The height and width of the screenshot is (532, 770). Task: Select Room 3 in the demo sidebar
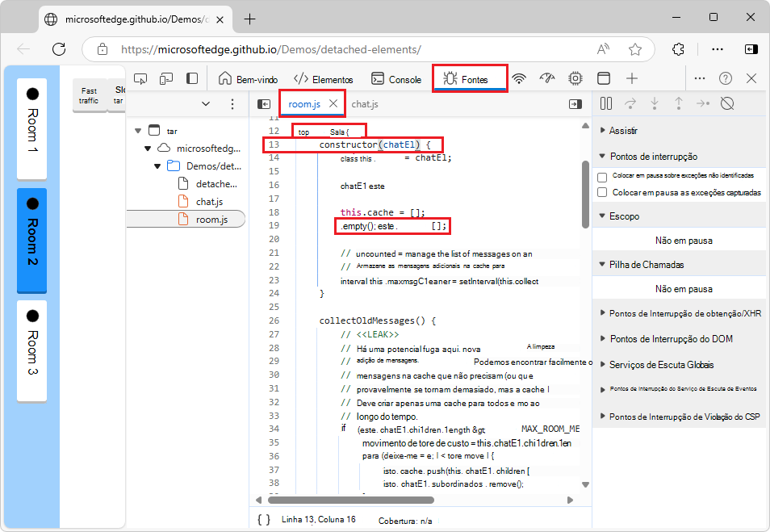[31, 353]
